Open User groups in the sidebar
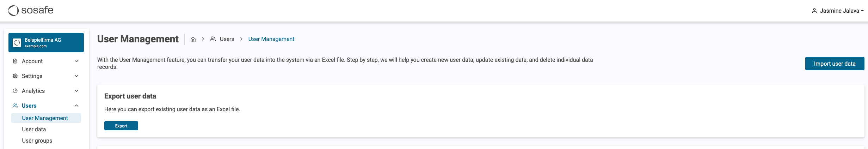The image size is (868, 149). click(x=37, y=141)
